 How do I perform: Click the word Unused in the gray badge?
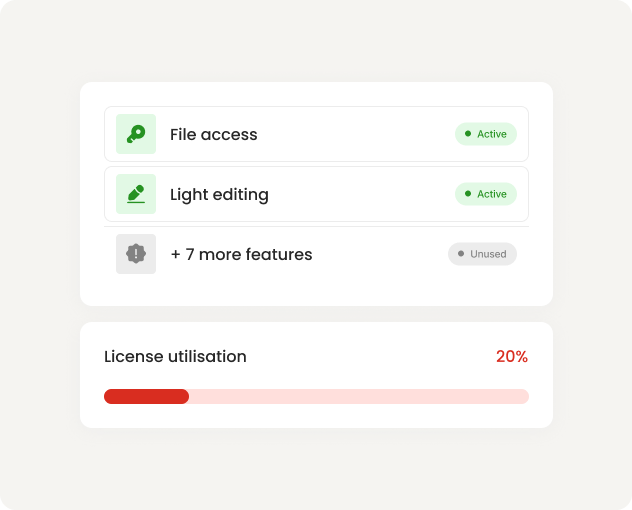coord(488,254)
